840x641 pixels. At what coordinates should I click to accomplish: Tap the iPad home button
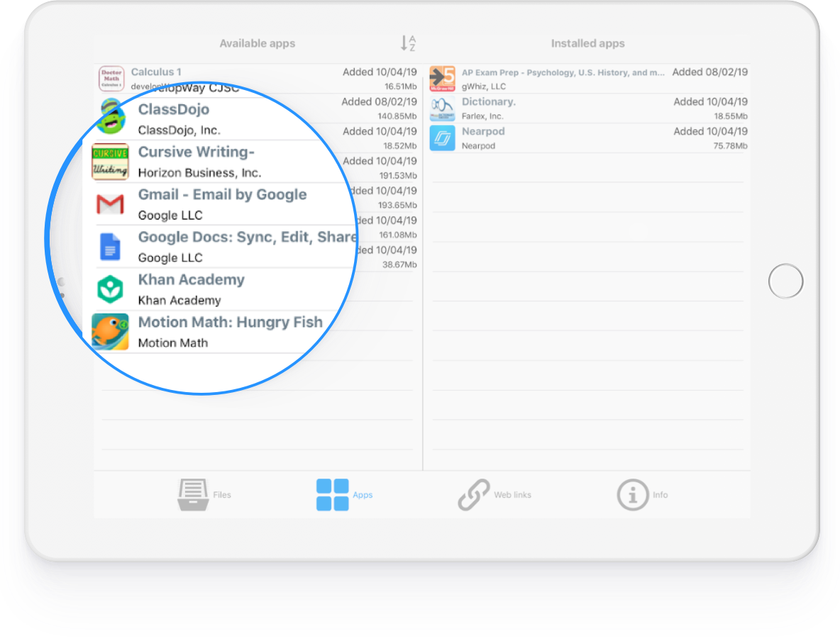[x=785, y=281]
